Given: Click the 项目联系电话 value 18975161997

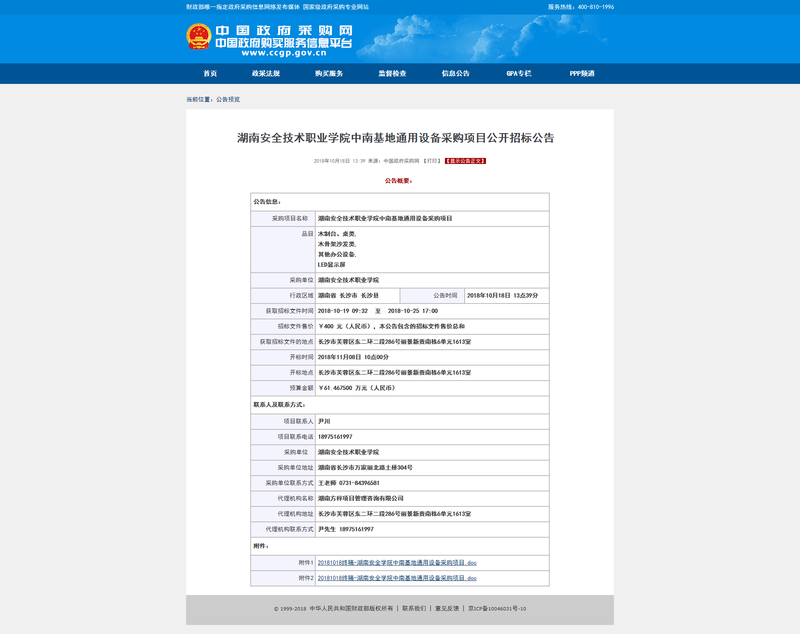Looking at the screenshot, I should tap(335, 437).
